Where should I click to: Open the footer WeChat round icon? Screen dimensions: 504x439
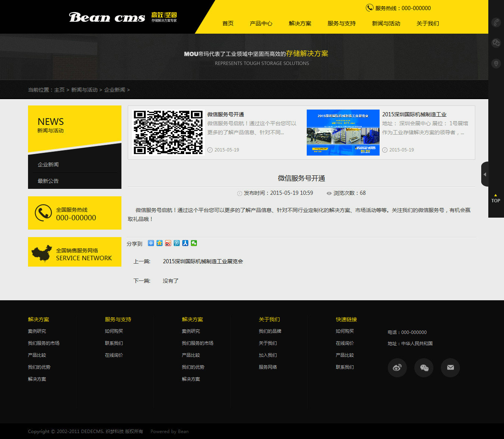point(424,368)
